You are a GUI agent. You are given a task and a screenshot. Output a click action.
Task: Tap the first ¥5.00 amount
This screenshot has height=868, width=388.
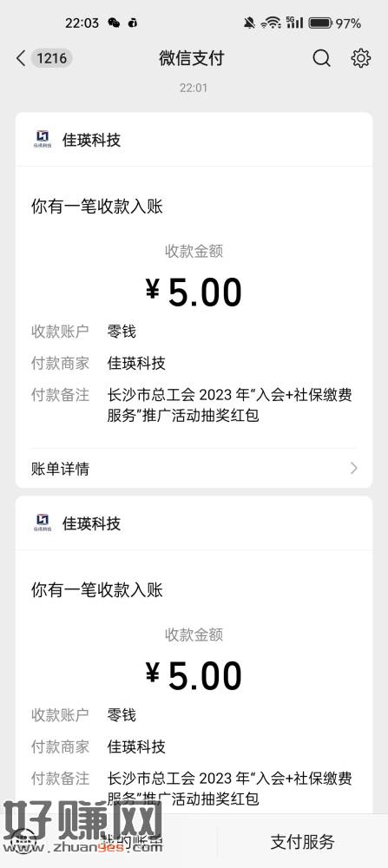pos(194,292)
